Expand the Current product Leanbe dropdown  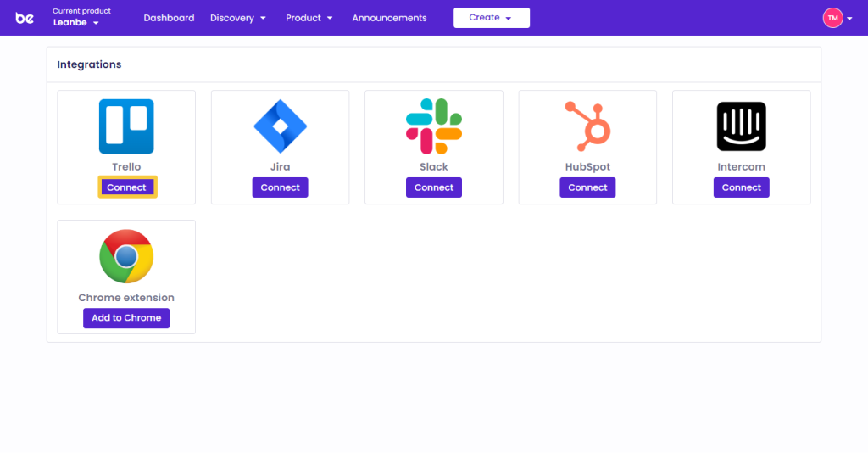tap(76, 23)
